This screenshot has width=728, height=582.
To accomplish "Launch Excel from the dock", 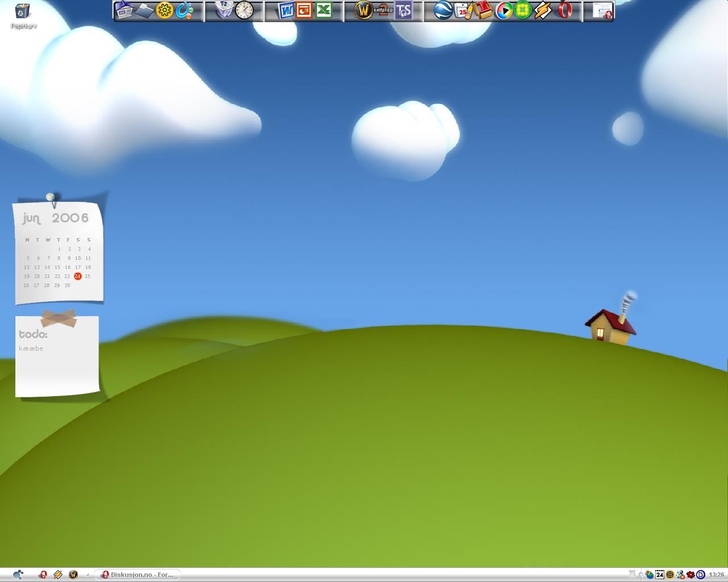I will pos(324,10).
